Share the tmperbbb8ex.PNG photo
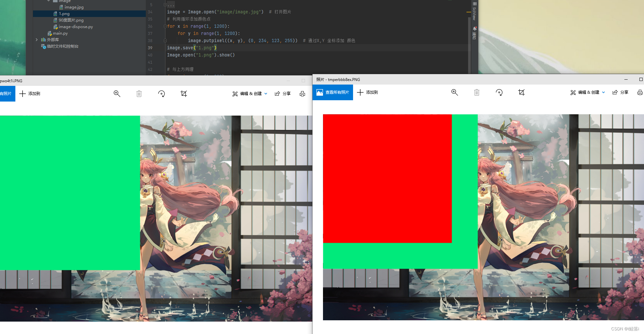Screen dimensions: 644x334 click(x=620, y=92)
